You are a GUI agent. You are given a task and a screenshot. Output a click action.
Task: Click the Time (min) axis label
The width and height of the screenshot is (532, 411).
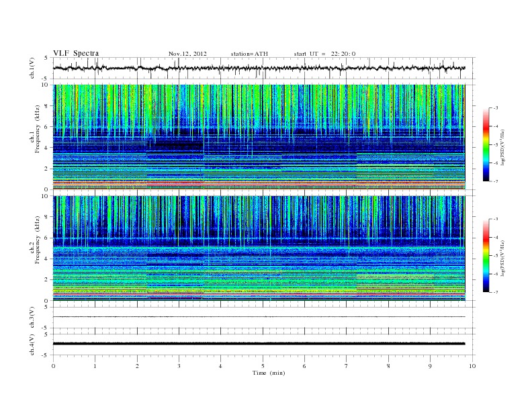click(x=269, y=373)
